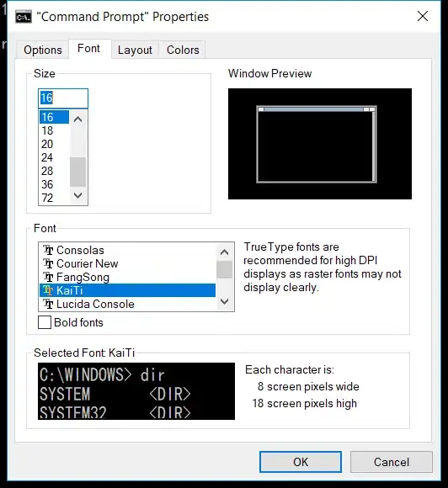Click the font list scroll-down arrow
448x488 pixels.
224,301
